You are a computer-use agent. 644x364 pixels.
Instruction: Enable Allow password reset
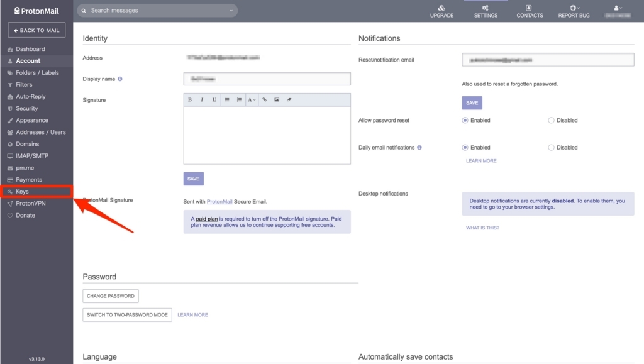[465, 120]
